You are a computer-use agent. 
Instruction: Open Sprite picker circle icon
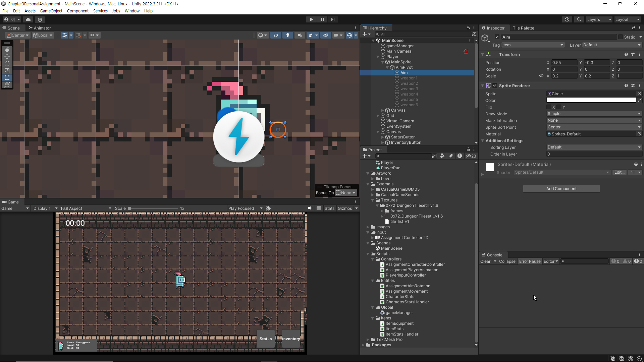coord(639,94)
